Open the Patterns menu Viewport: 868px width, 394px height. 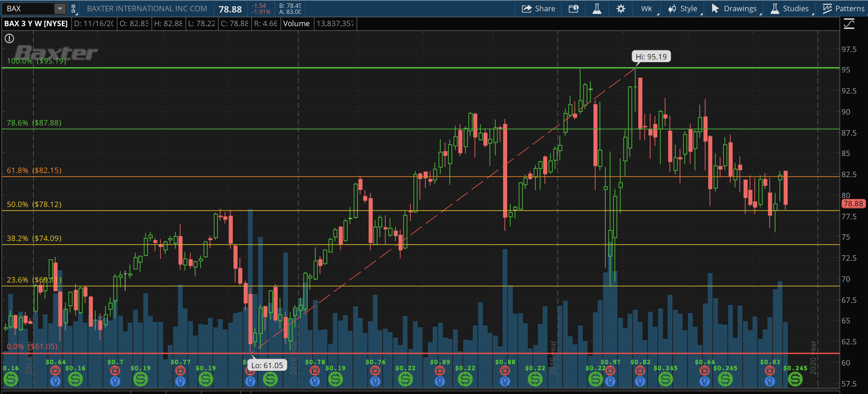coord(844,8)
